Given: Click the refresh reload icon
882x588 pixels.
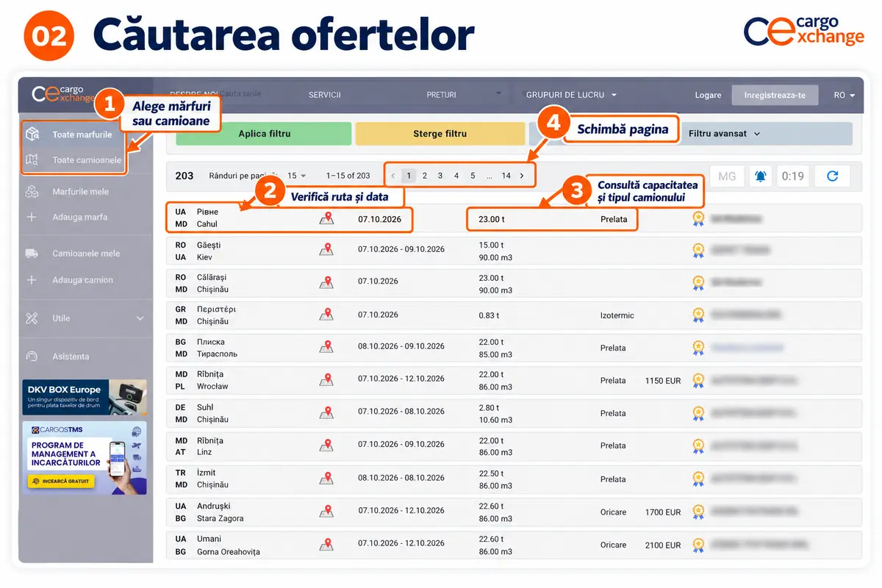Looking at the screenshot, I should 832,176.
